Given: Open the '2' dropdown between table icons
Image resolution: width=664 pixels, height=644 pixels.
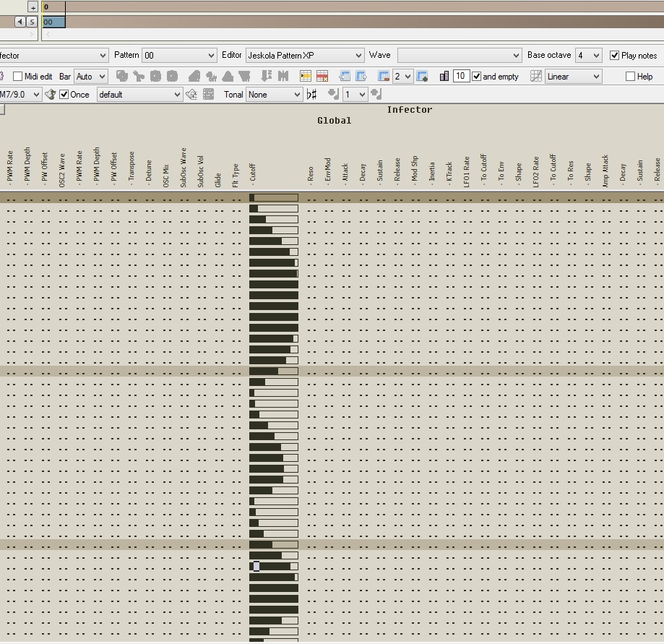Looking at the screenshot, I should 402,77.
